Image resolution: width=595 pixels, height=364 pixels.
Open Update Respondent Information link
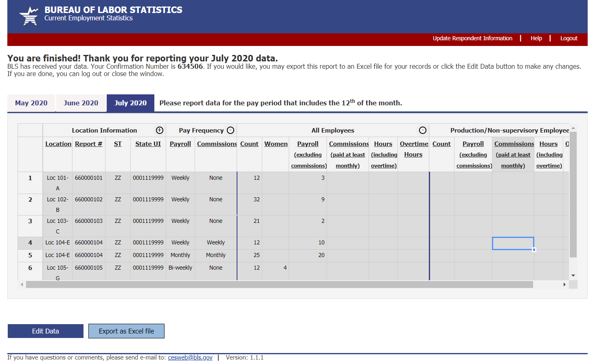pyautogui.click(x=472, y=38)
